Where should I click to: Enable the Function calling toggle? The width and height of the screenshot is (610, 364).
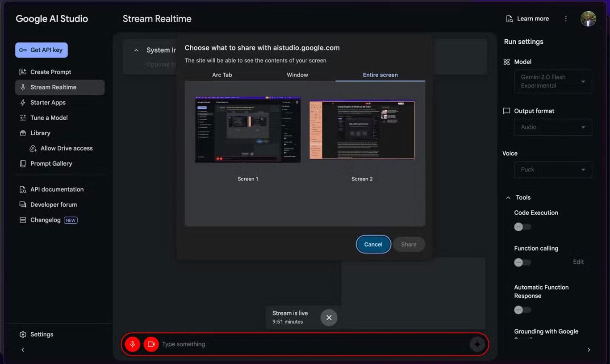coord(522,262)
